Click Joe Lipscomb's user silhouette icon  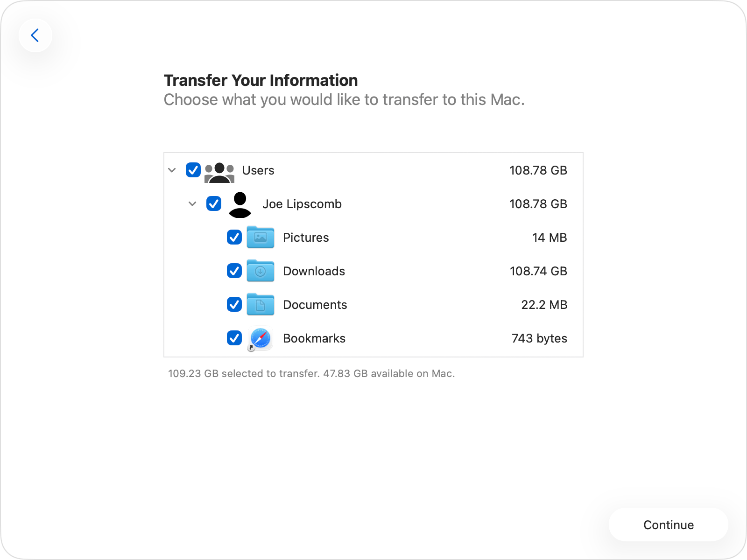(x=240, y=204)
